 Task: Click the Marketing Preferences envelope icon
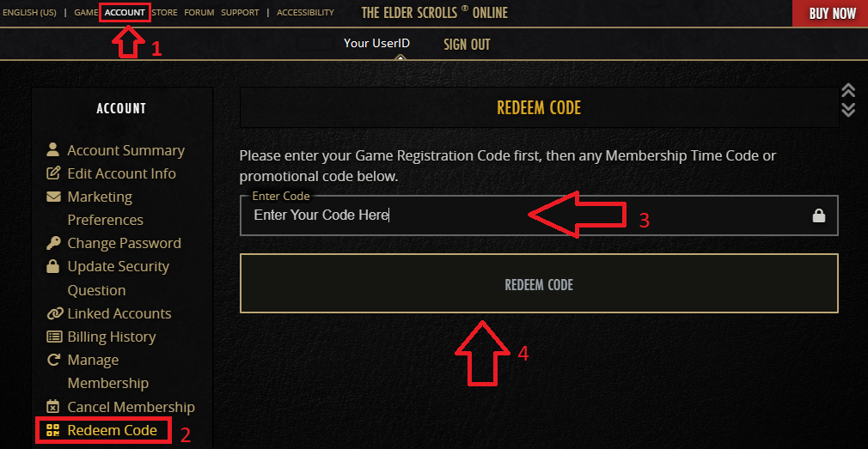pyautogui.click(x=53, y=197)
